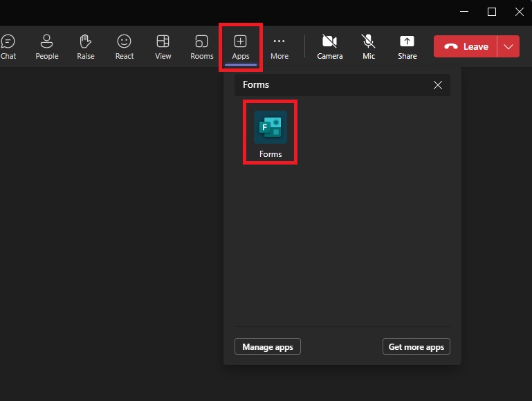Clear the Forms search text

point(438,85)
